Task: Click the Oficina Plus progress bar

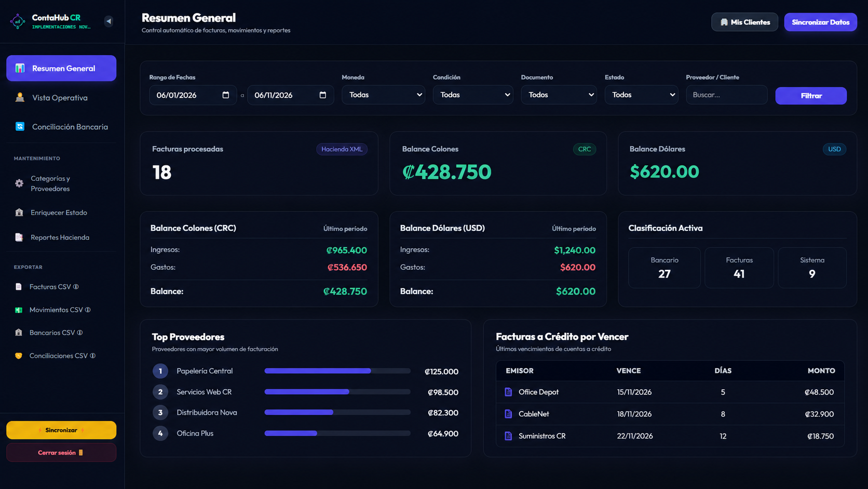Action: pyautogui.click(x=337, y=433)
